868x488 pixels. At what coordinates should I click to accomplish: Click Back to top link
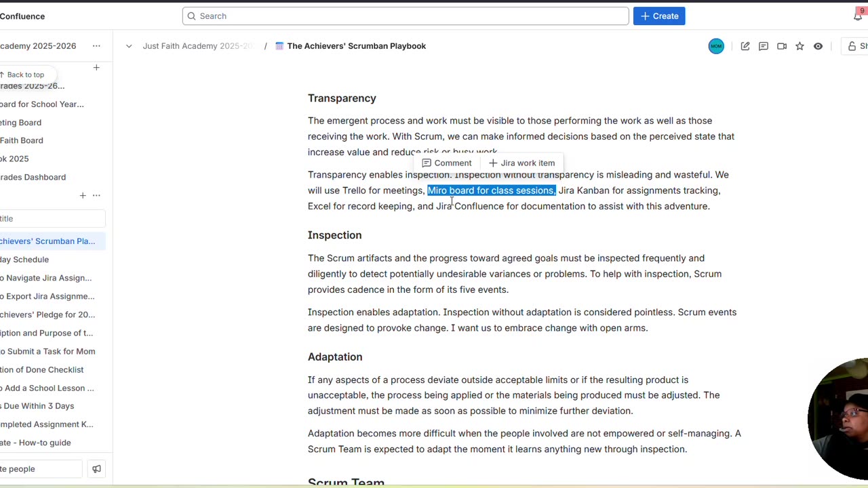click(22, 75)
